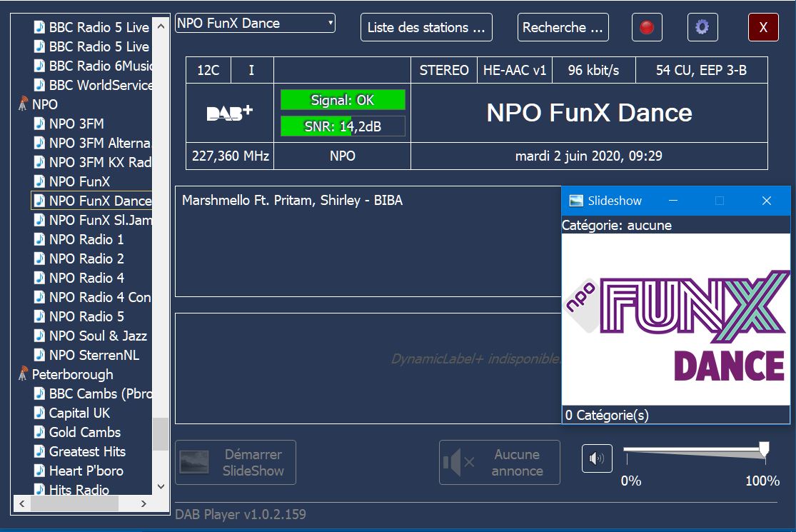This screenshot has height=532, width=796.
Task: Click station list scrollbar up arrow
Action: [x=161, y=26]
